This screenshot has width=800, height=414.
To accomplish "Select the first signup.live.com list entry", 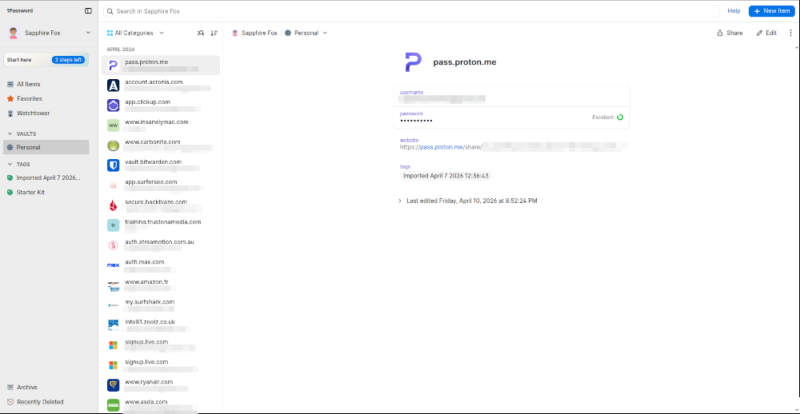I will coord(161,345).
